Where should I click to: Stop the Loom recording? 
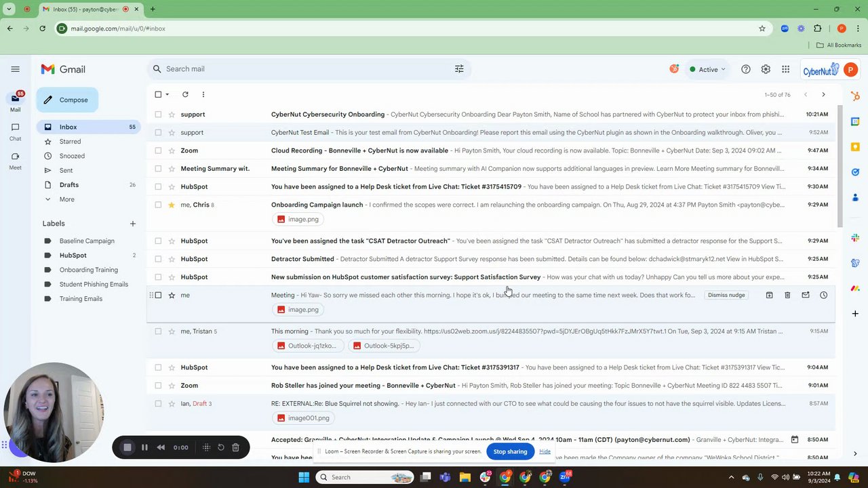pyautogui.click(x=127, y=447)
